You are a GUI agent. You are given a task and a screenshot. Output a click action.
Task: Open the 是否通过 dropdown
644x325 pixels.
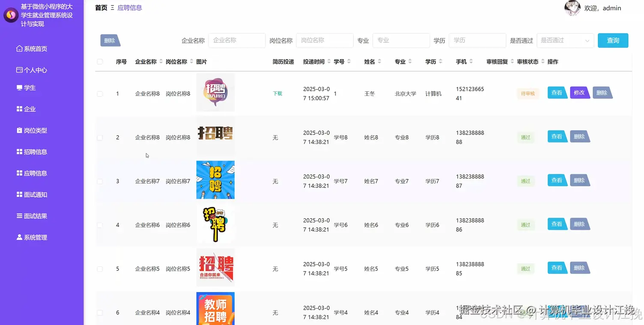click(565, 40)
